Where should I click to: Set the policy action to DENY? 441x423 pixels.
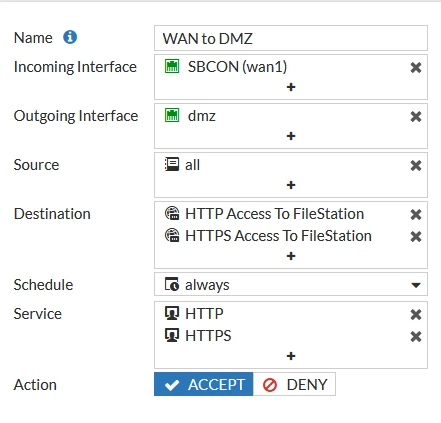click(x=294, y=384)
